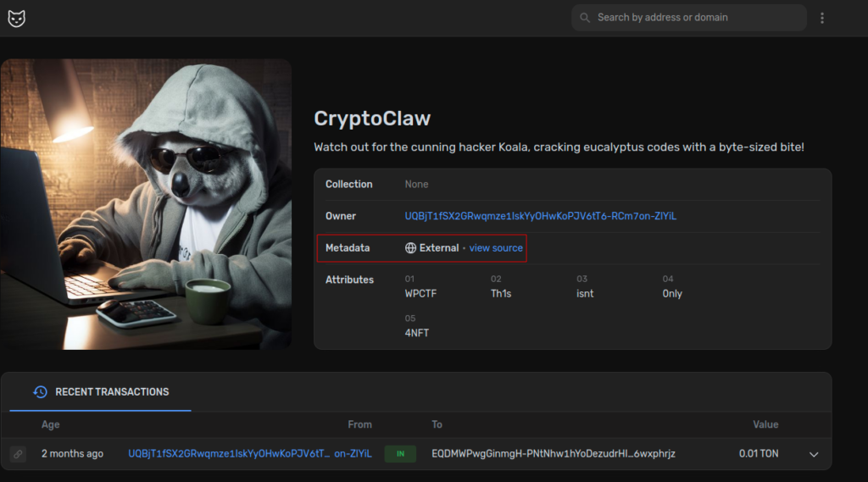Select the WPCTF attribute value
This screenshot has height=482, width=868.
(420, 294)
